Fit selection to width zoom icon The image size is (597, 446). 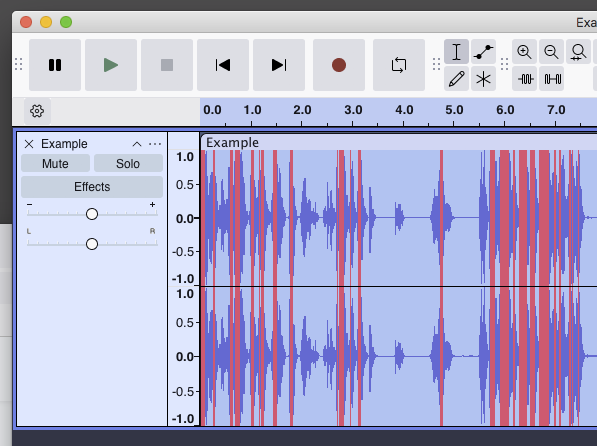coord(578,51)
